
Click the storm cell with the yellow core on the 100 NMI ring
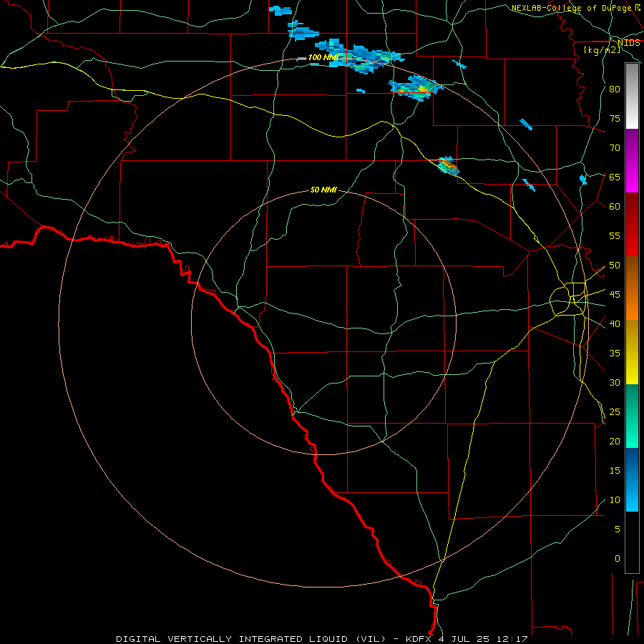(x=416, y=88)
